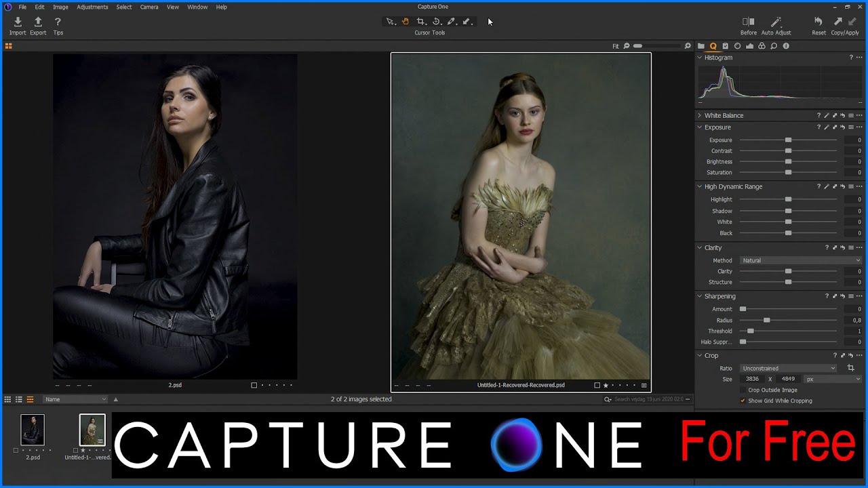This screenshot has width=868, height=488.
Task: Click the Fit zoom button
Action: click(x=616, y=46)
